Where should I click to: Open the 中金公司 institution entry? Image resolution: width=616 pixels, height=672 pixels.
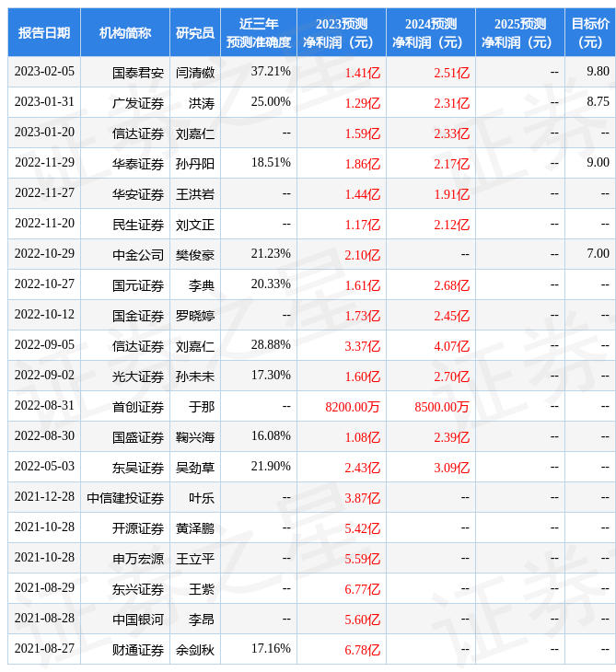coord(138,254)
